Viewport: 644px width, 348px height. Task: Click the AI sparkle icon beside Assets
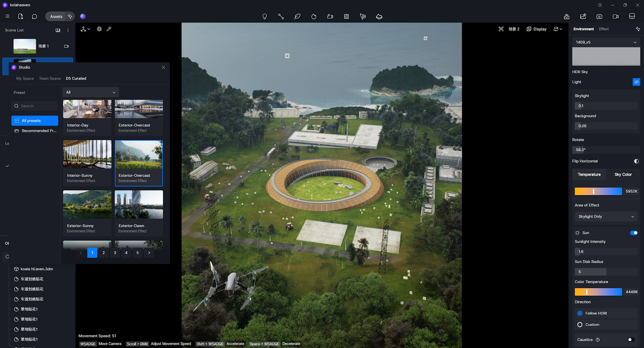[70, 16]
